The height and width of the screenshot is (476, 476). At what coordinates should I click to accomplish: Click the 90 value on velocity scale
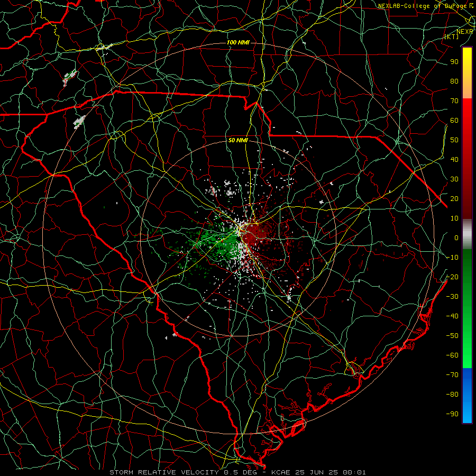pos(454,62)
